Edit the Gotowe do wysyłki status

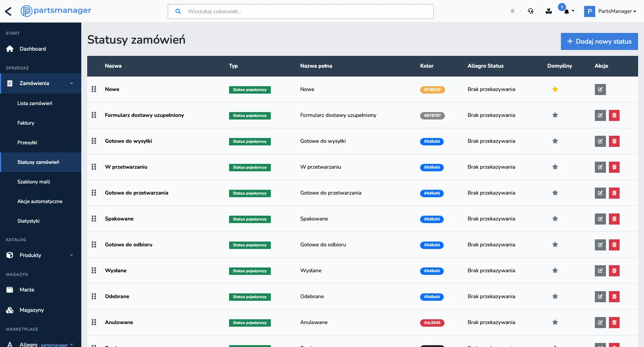(600, 141)
